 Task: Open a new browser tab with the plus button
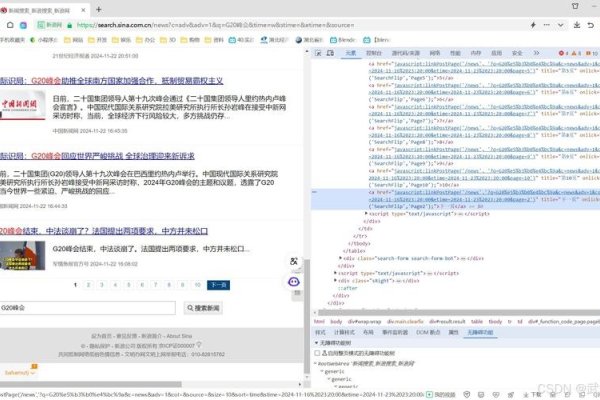pos(98,10)
